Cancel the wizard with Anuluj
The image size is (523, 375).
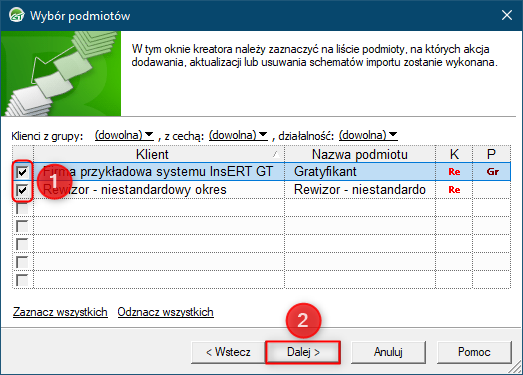coord(388,352)
